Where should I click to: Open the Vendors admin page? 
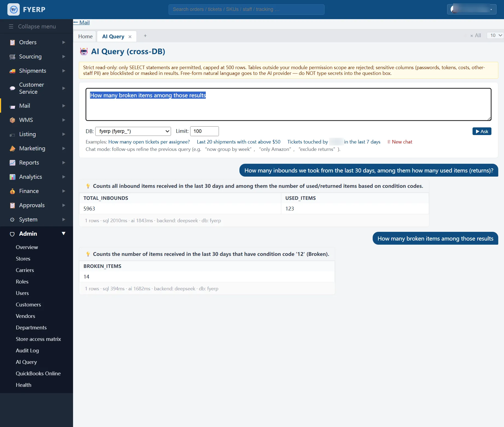coord(25,316)
